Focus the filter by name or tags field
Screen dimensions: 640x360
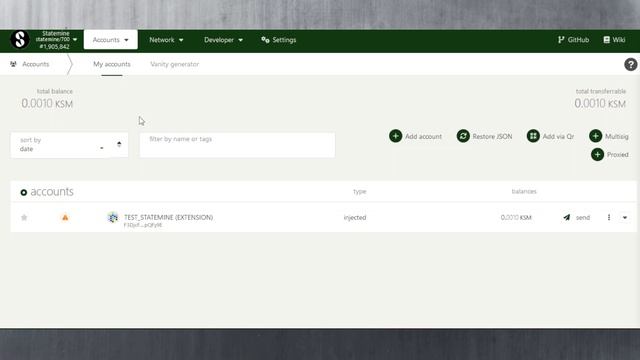click(237, 144)
